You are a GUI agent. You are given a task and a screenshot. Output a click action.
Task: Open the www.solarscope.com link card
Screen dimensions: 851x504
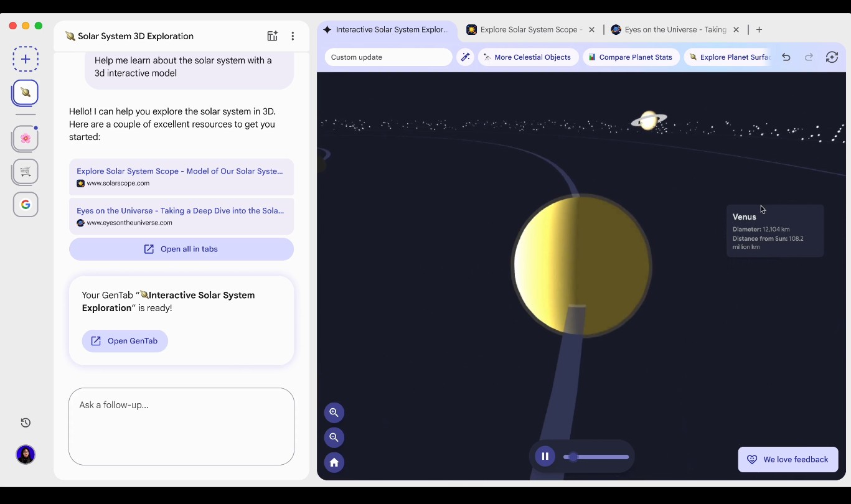(x=181, y=177)
